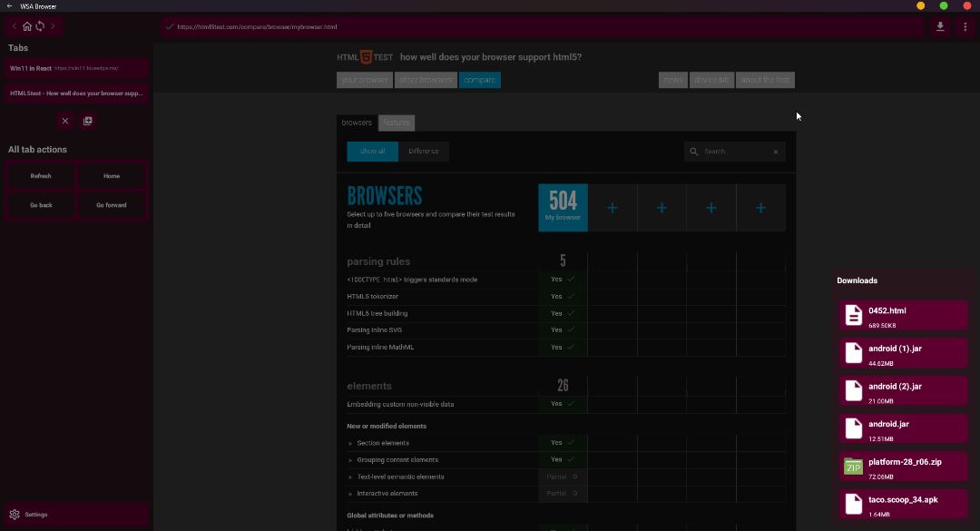Click the file icon of android (1).jar
980x531 pixels.
(853, 353)
